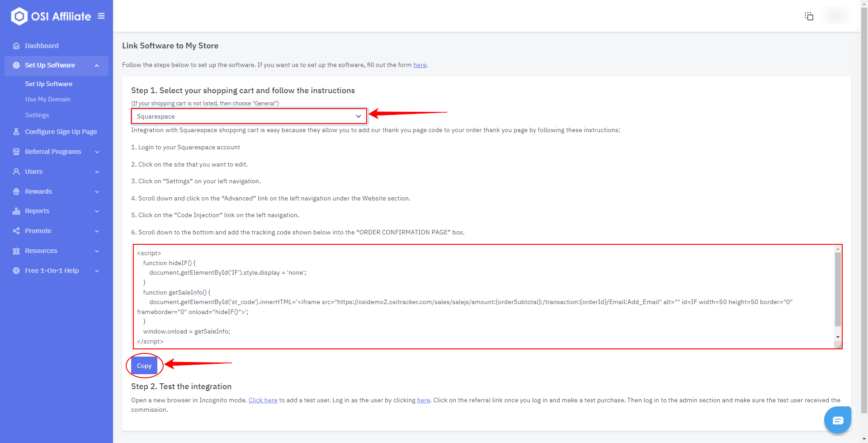Image resolution: width=868 pixels, height=443 pixels.
Task: Click the Dashboard home icon
Action: click(x=16, y=46)
